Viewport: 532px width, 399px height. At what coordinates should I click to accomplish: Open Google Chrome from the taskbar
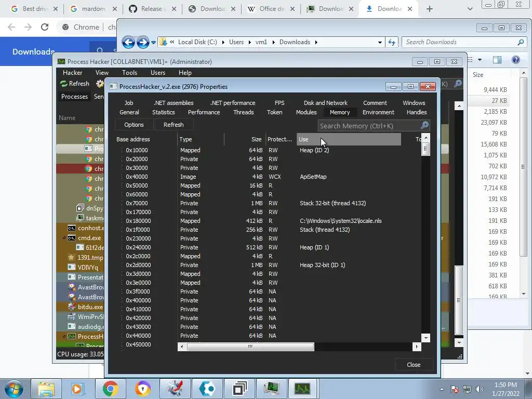coord(110,389)
